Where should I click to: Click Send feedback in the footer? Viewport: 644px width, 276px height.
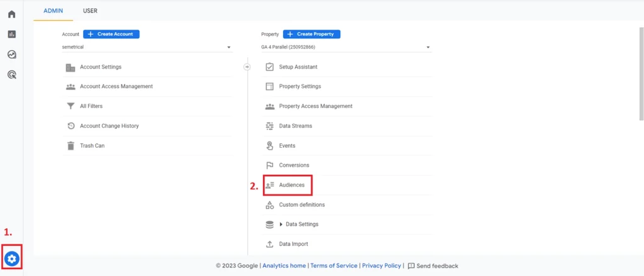tap(433, 266)
